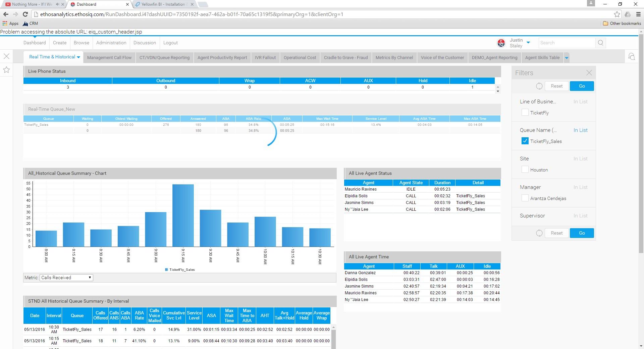Click scrollbar of Historical Queue Summary table
Viewport: 644px width, 349px height.
[x=333, y=339]
